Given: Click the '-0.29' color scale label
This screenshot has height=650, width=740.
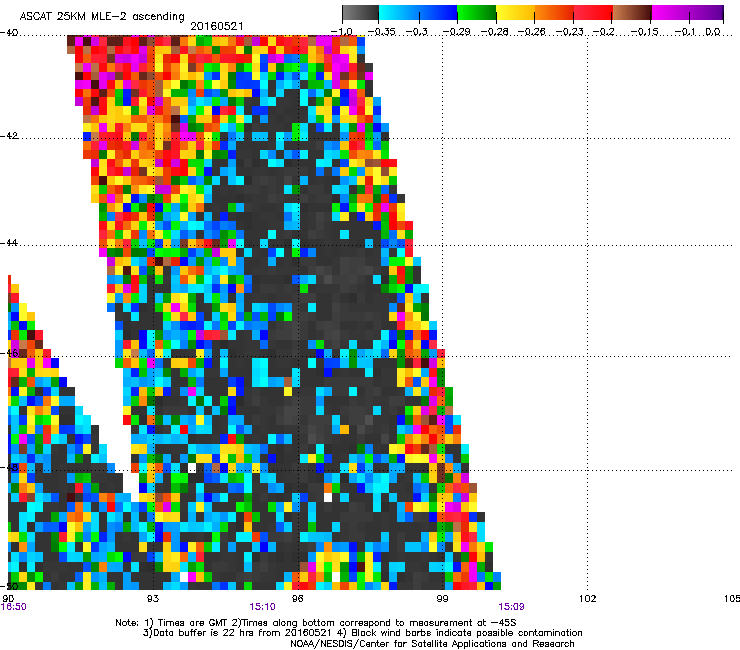Looking at the screenshot, I should coord(456,32).
